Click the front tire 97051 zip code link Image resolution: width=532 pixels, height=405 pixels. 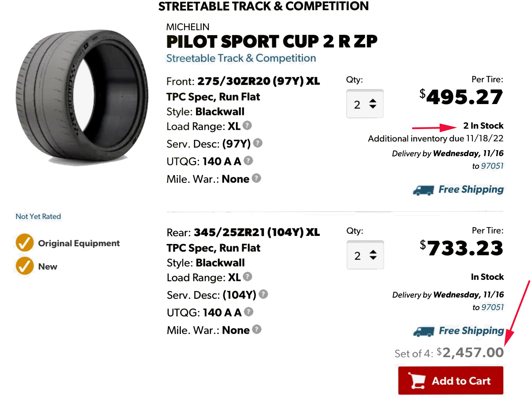click(492, 166)
